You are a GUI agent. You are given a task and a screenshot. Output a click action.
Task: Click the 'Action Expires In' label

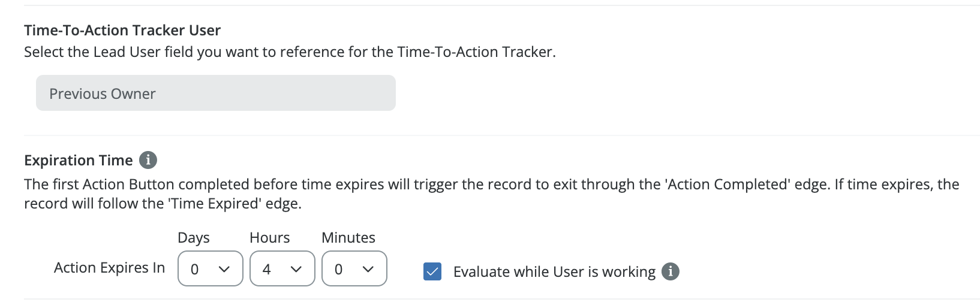[109, 268]
